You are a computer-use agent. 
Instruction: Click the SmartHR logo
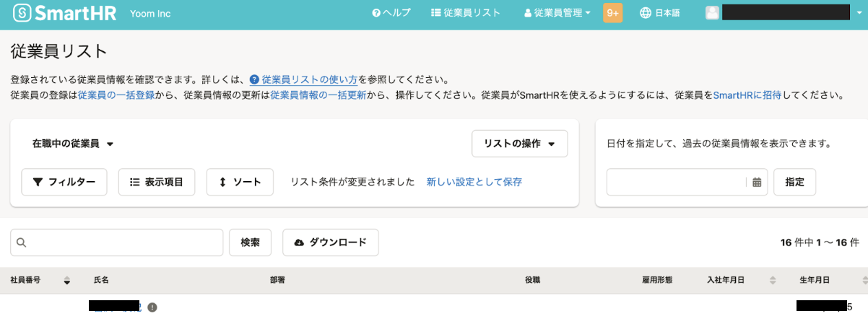[64, 14]
